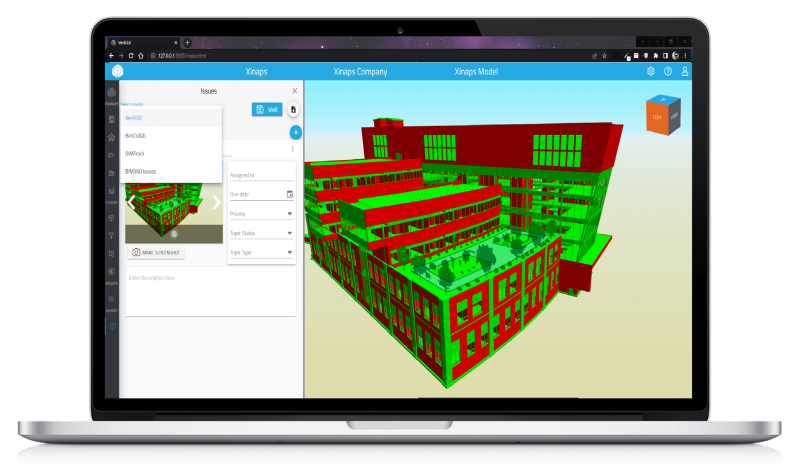Open the settings gear in the header
The height and width of the screenshot is (467, 800).
pos(651,71)
